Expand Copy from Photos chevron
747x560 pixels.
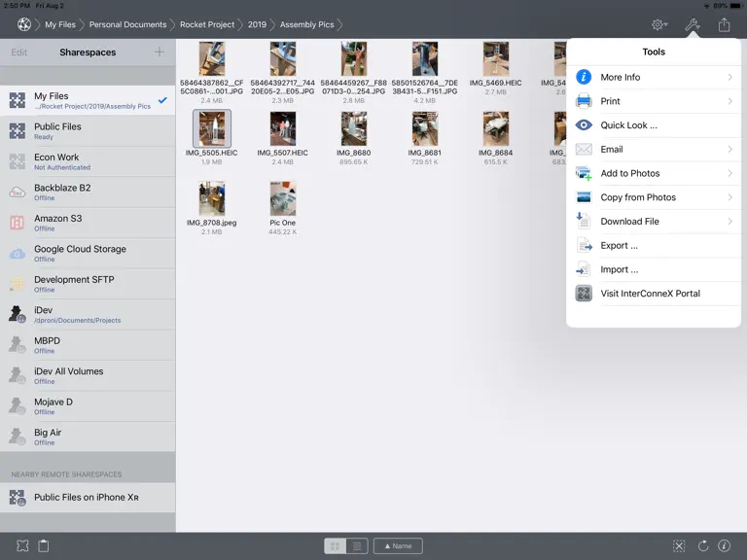coord(729,197)
